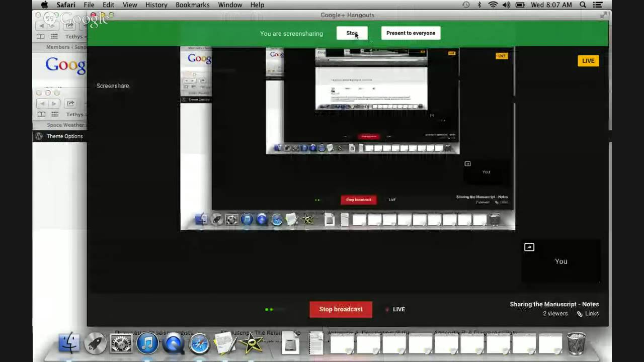
Task: Click the Present to everyone button
Action: click(411, 33)
